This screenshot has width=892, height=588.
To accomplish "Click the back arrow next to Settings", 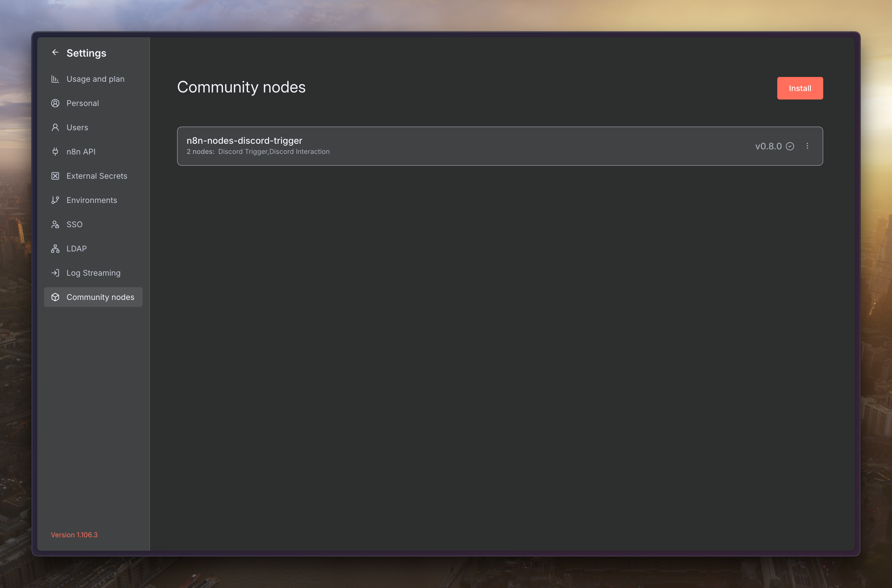I will coord(55,52).
